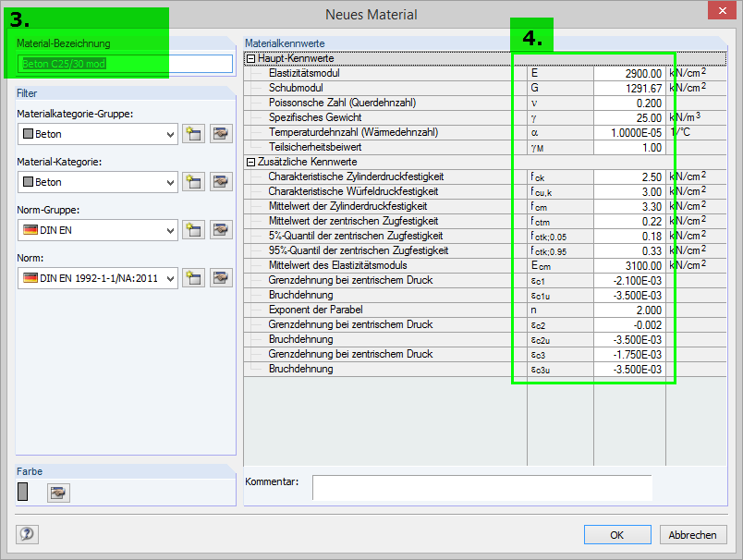Create a new Norm entry
The width and height of the screenshot is (743, 560).
coord(193,277)
